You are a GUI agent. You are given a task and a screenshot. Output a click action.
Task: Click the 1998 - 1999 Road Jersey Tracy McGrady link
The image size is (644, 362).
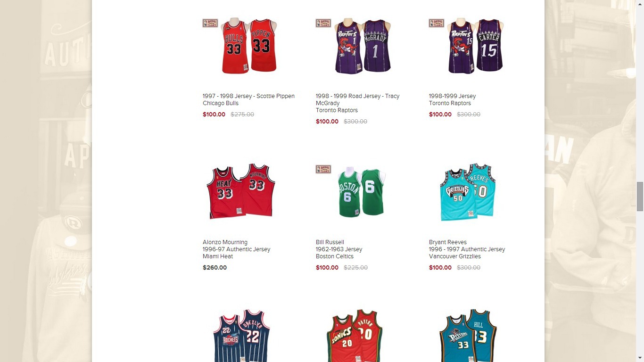(x=358, y=103)
